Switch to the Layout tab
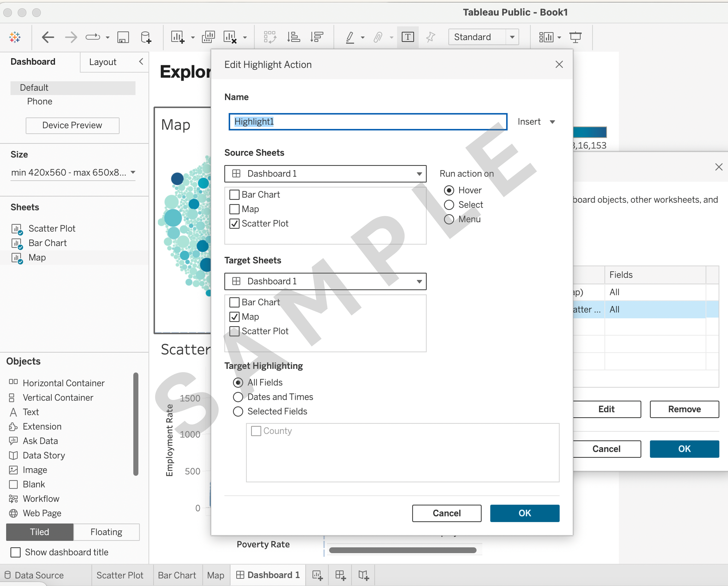 pos(103,62)
